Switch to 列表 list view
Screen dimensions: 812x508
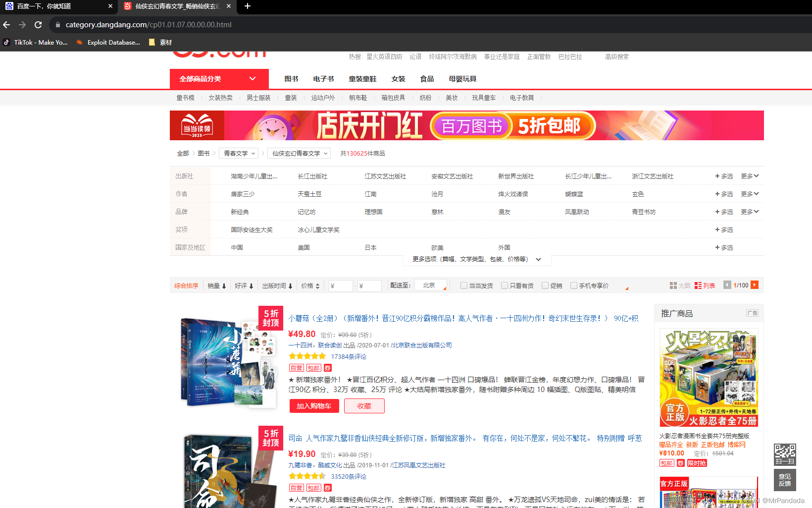[705, 285]
